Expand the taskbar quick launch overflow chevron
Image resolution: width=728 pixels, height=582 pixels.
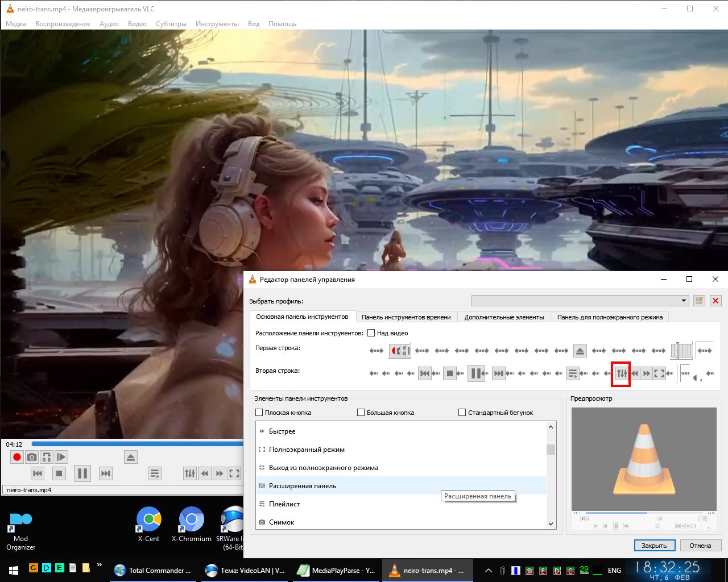(x=100, y=566)
